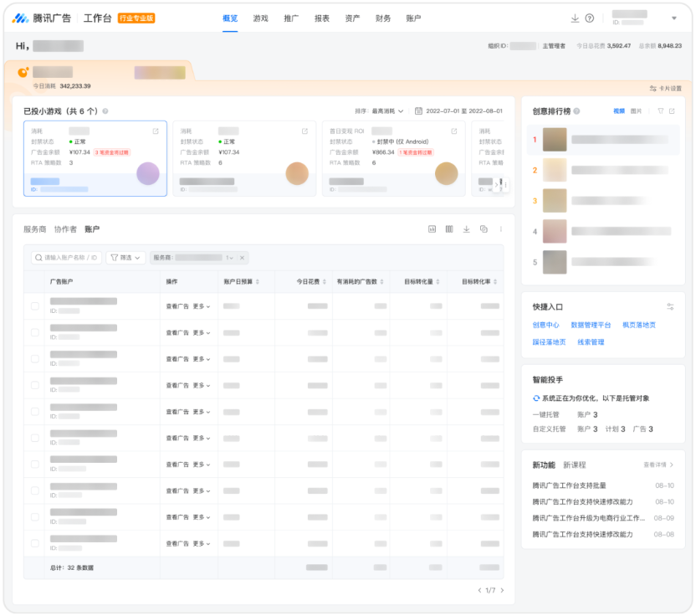Click the info icon beside 已投小游戏

tap(105, 111)
